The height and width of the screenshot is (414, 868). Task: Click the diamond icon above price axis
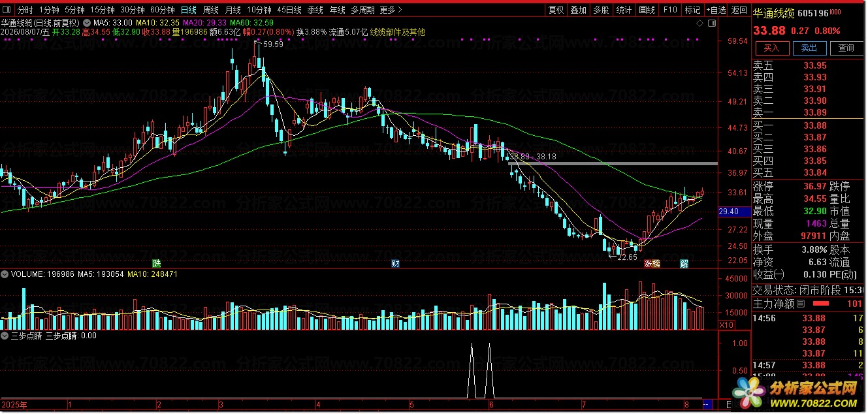click(x=701, y=23)
